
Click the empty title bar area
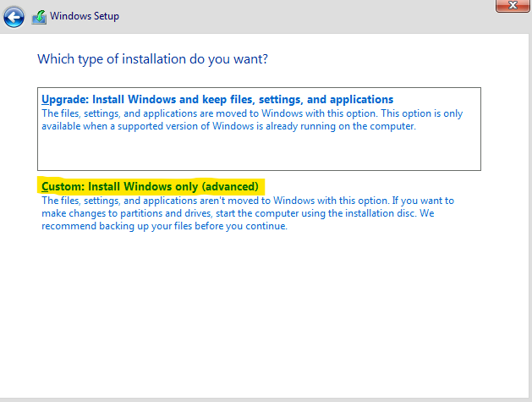click(305, 17)
